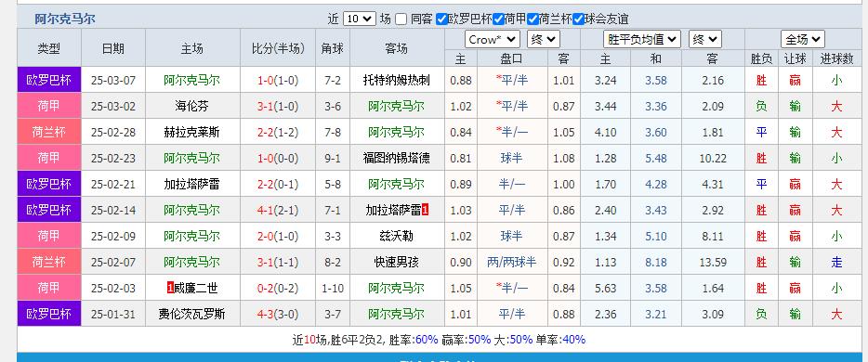This screenshot has height=362, width=868.
Task: Click 荷甲 type label on 25-03-02
Action: pos(49,106)
